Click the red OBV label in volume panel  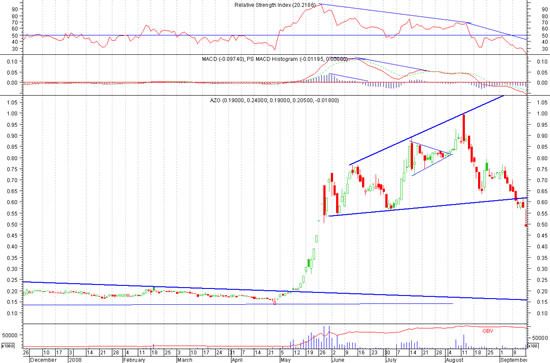[488, 331]
